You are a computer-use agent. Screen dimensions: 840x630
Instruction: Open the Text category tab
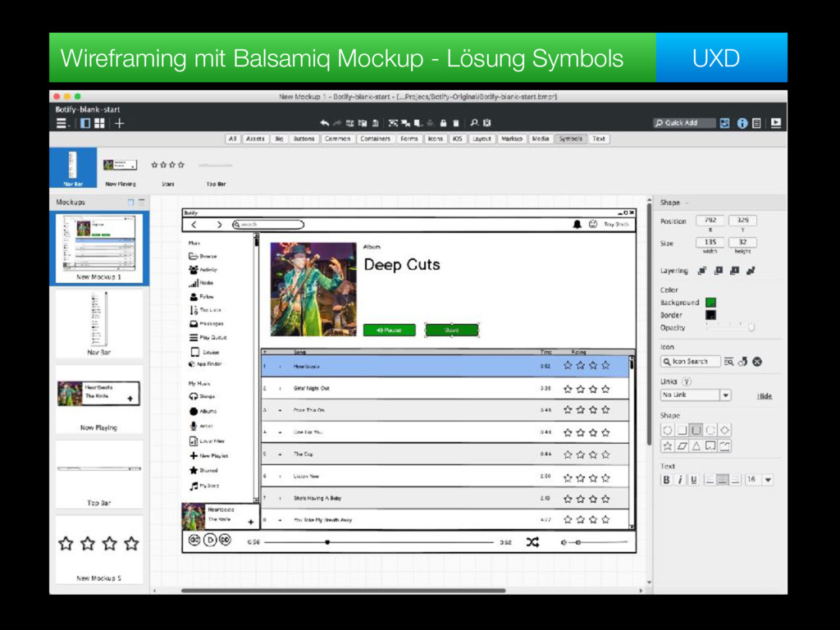click(599, 139)
